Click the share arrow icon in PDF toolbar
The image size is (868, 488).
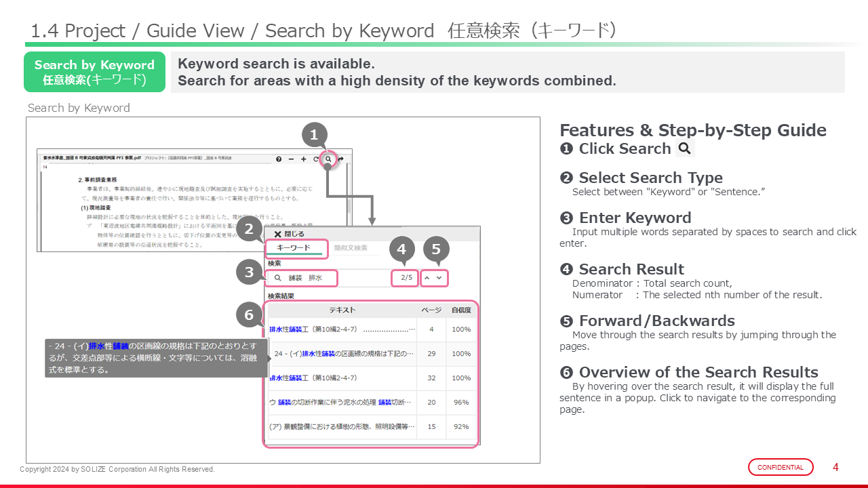pyautogui.click(x=340, y=159)
